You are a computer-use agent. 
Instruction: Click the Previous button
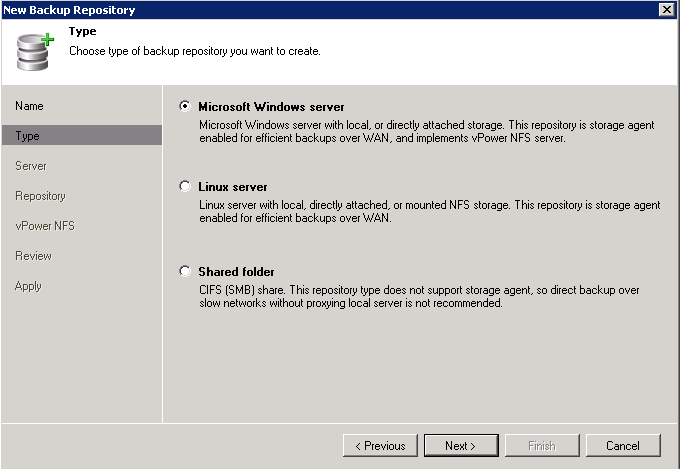click(380, 446)
